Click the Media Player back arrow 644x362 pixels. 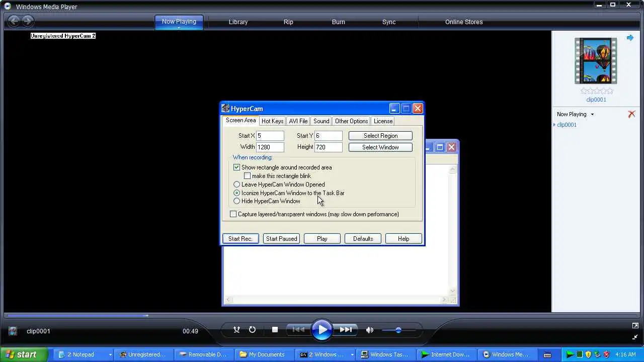coord(14,21)
